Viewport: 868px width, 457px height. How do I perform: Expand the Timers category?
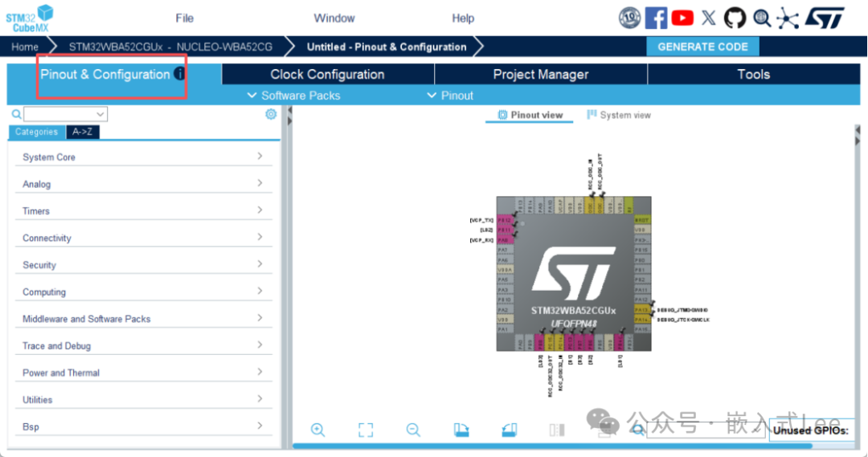click(x=143, y=210)
